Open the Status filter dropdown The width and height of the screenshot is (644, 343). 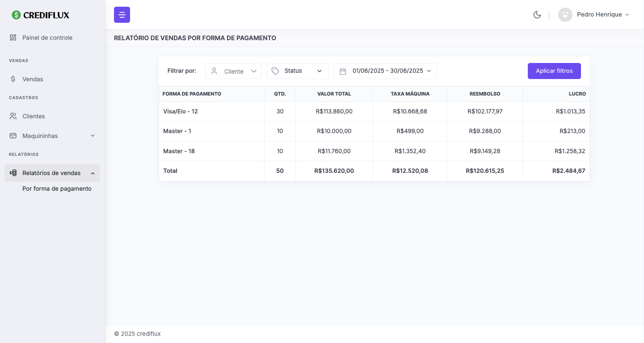click(x=298, y=71)
